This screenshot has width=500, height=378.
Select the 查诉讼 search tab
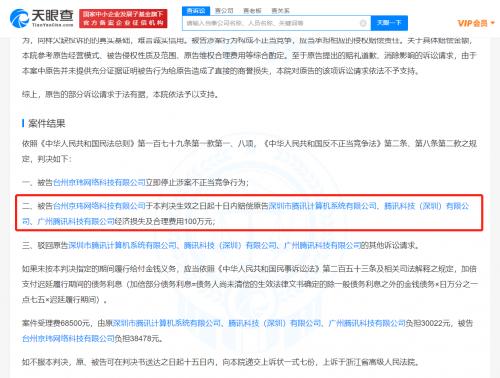click(x=196, y=11)
